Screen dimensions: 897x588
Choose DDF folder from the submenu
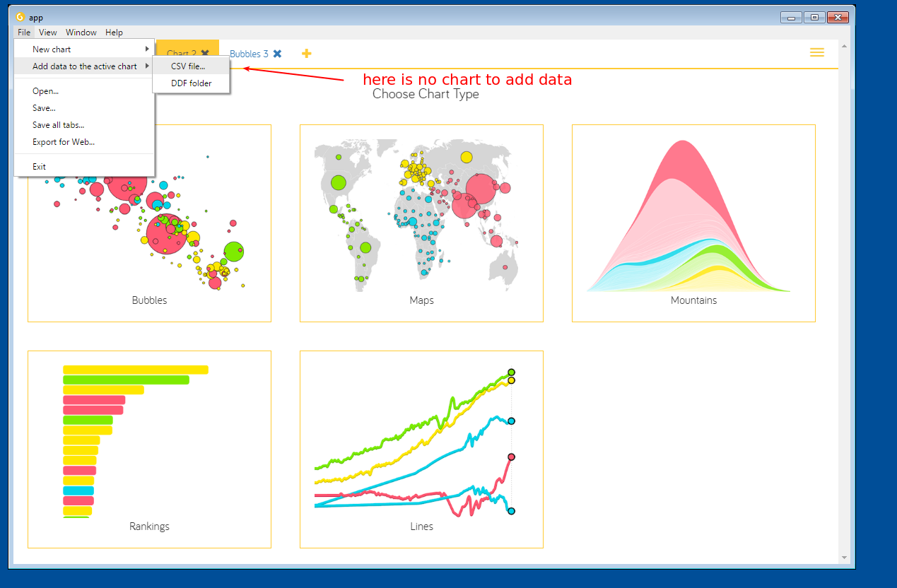coord(190,83)
